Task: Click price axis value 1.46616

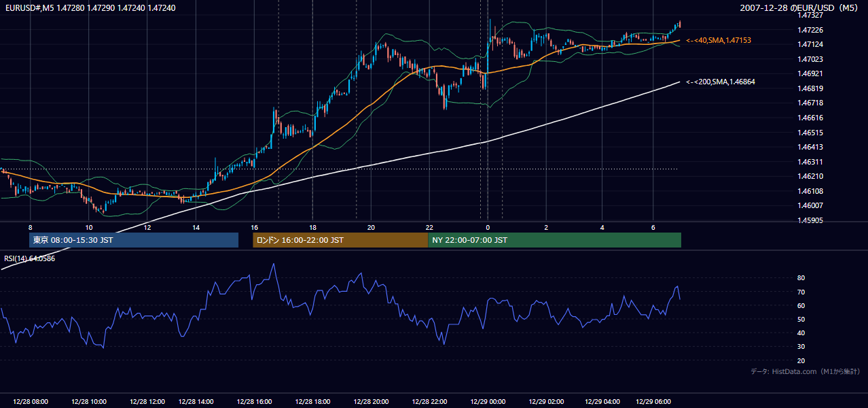Action: click(x=811, y=118)
